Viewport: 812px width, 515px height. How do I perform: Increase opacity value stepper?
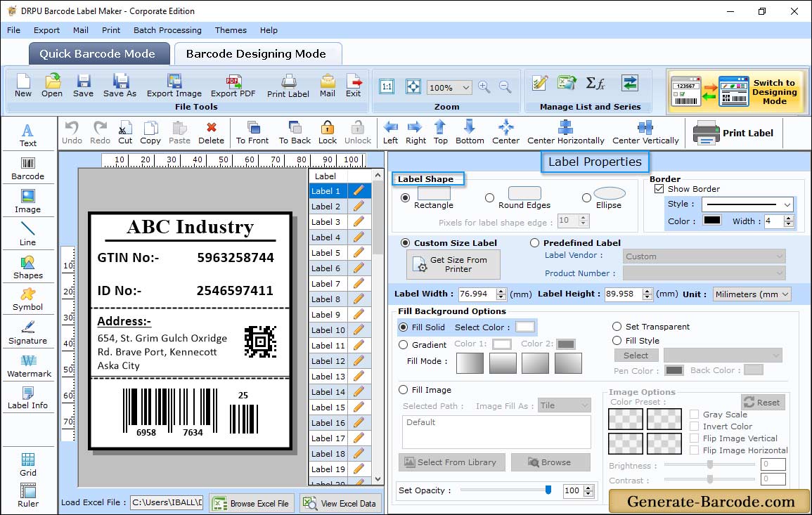point(588,488)
